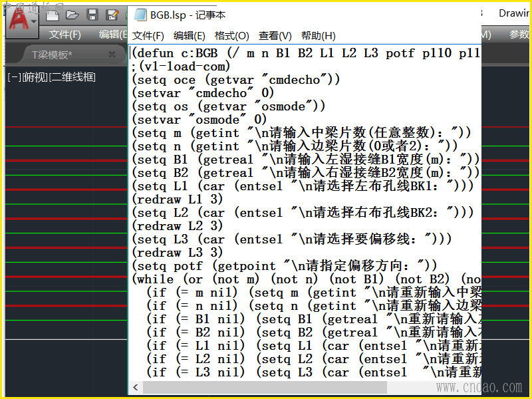Open AutoCAD application menu dropdown arrow
Screen dimensions: 532x399
point(34,21)
